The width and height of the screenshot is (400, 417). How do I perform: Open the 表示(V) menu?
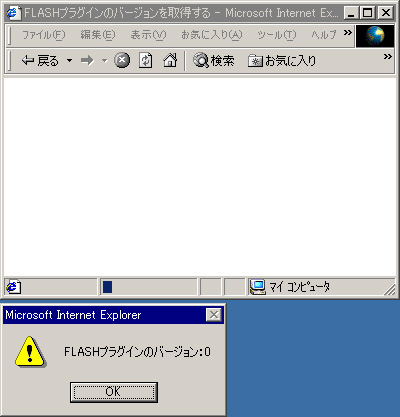click(x=148, y=35)
